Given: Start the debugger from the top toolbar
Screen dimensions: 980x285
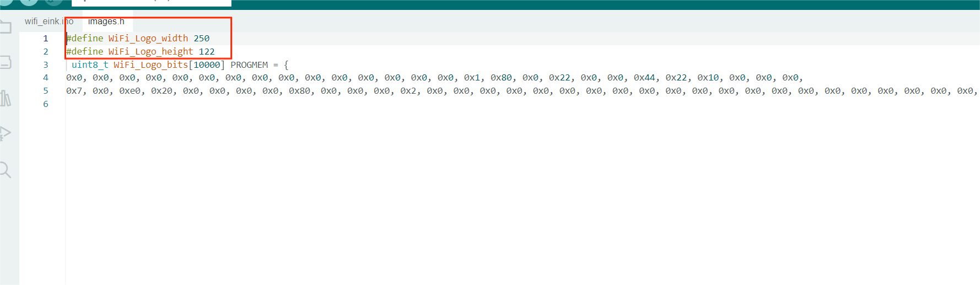Looking at the screenshot, I should pyautogui.click(x=53, y=2).
